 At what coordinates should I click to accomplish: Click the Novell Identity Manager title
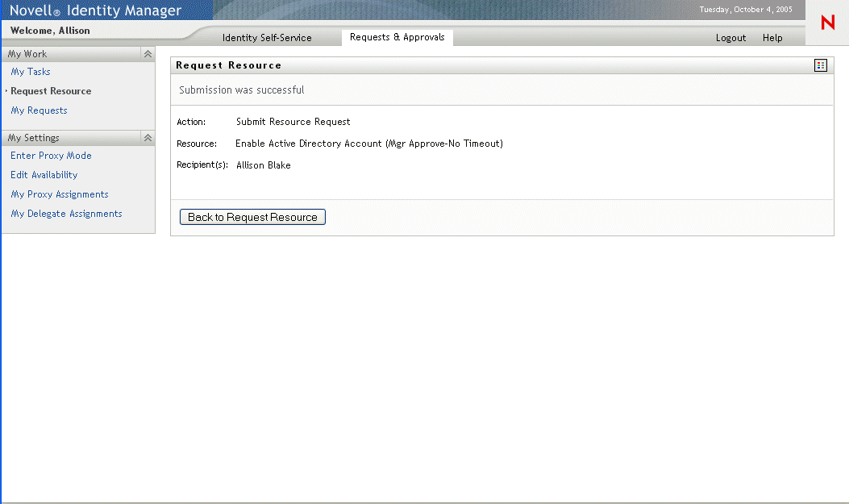pyautogui.click(x=95, y=10)
